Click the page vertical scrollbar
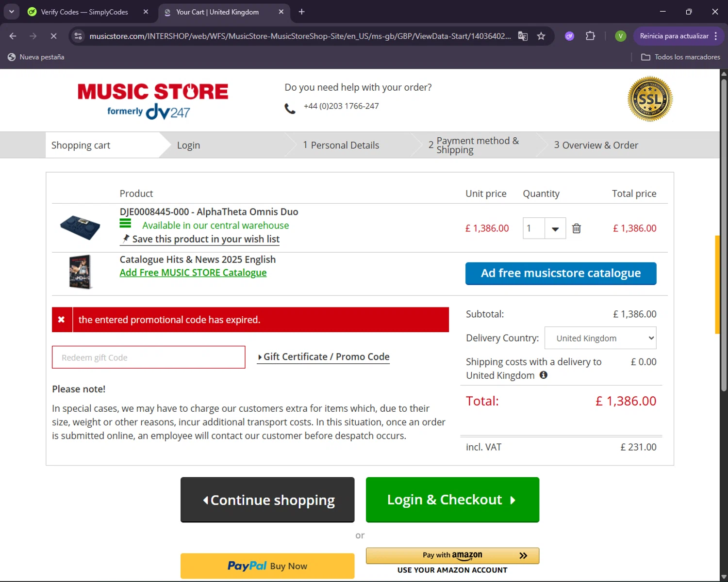 (724, 235)
